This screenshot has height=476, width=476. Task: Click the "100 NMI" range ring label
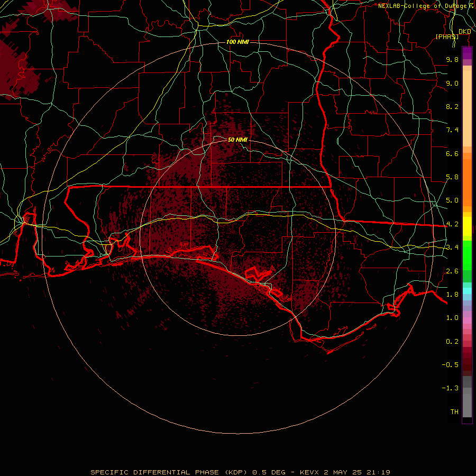point(237,42)
